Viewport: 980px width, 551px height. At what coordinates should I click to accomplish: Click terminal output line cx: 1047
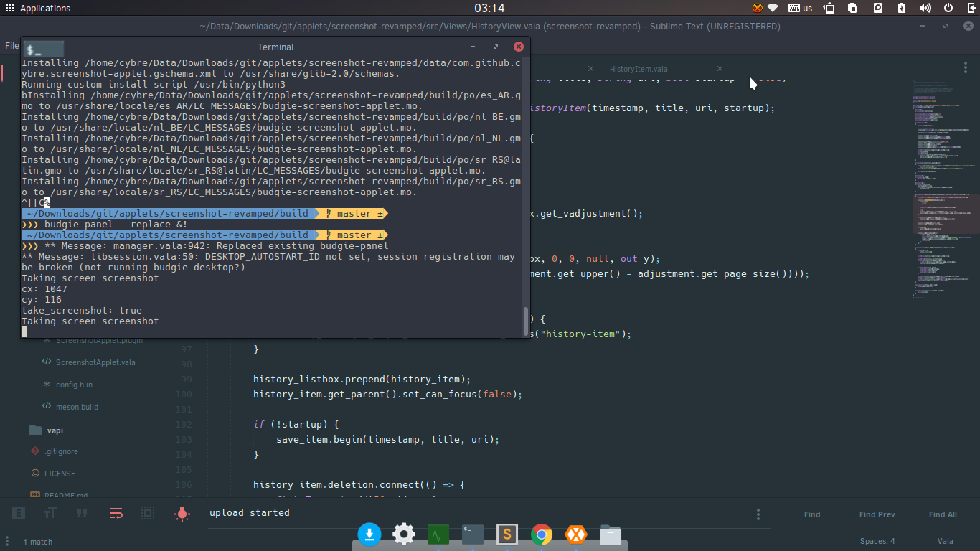(44, 289)
